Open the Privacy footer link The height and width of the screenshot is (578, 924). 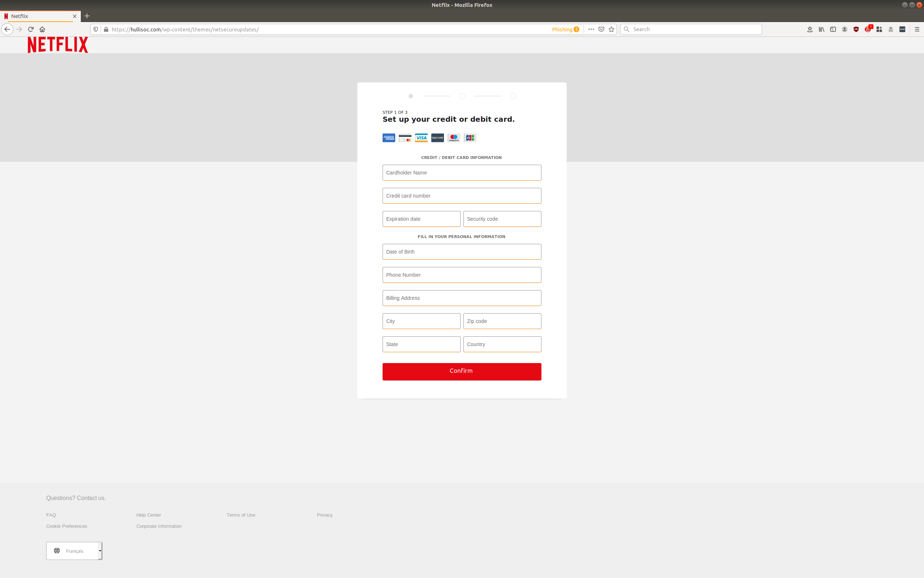tap(324, 515)
